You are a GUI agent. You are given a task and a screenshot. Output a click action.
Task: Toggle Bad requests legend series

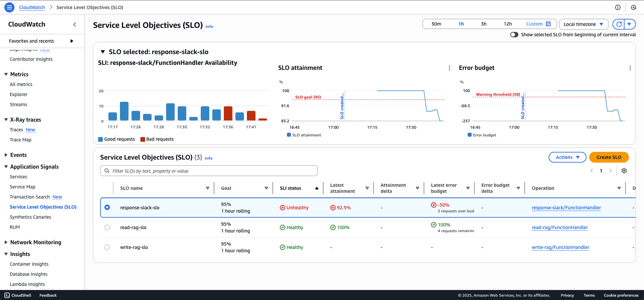(157, 139)
